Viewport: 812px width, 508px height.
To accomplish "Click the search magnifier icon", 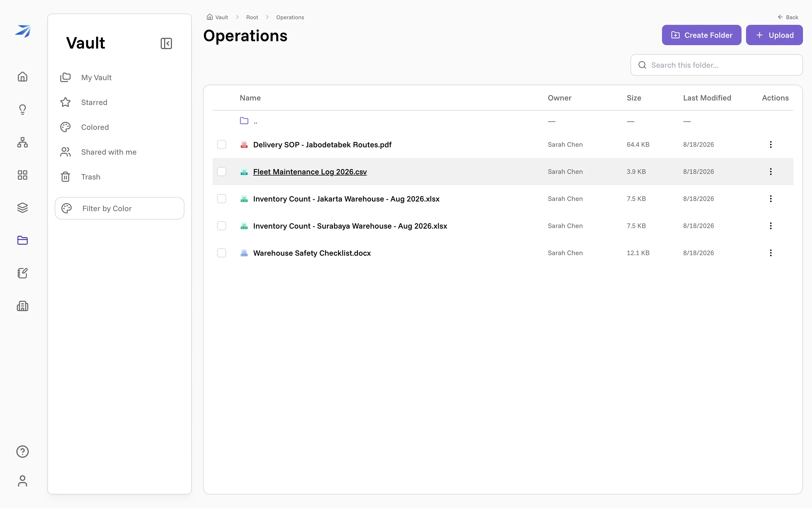I will 642,65.
